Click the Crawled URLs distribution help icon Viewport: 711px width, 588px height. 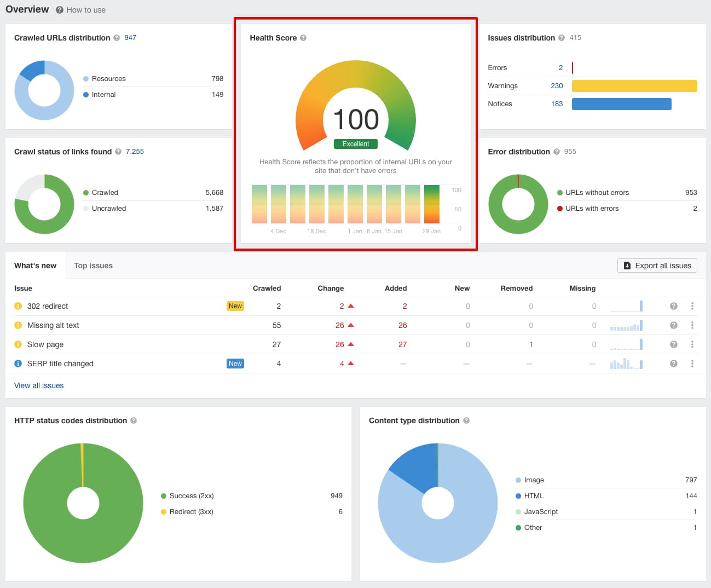tap(116, 38)
